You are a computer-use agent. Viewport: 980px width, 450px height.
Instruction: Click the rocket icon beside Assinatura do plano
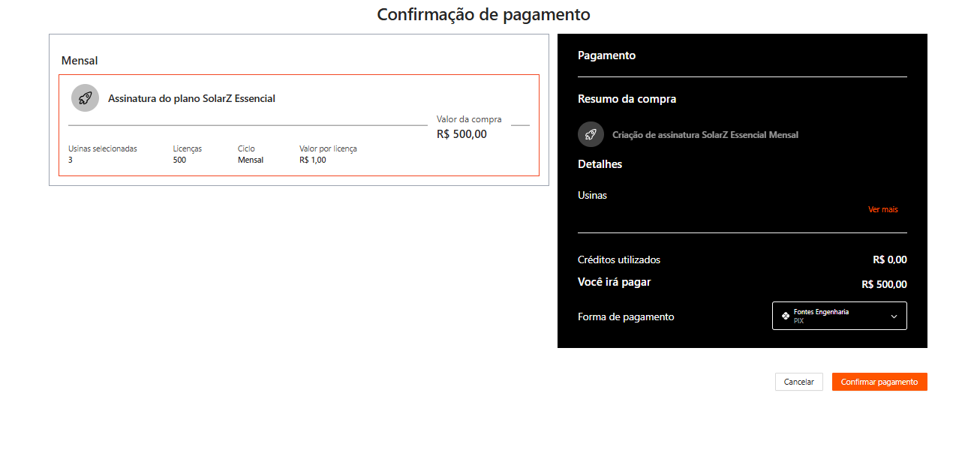click(x=85, y=98)
